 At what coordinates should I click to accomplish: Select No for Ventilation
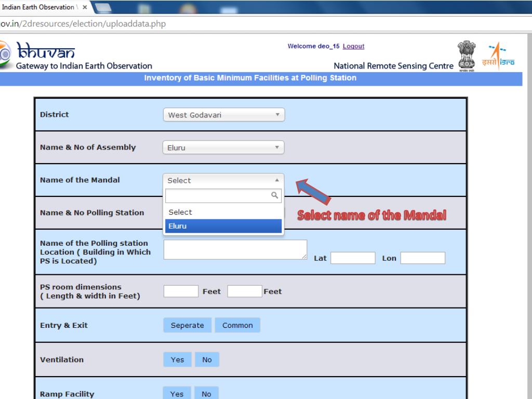click(x=207, y=360)
